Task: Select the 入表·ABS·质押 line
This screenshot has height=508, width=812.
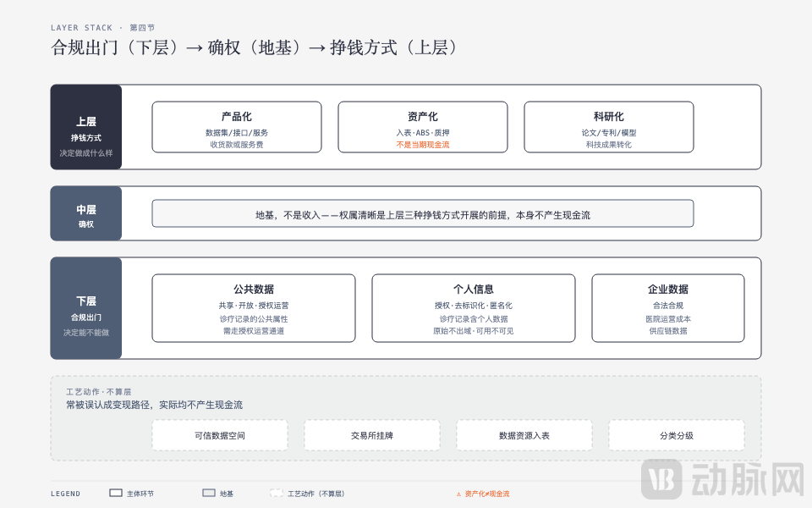Action: pos(423,133)
